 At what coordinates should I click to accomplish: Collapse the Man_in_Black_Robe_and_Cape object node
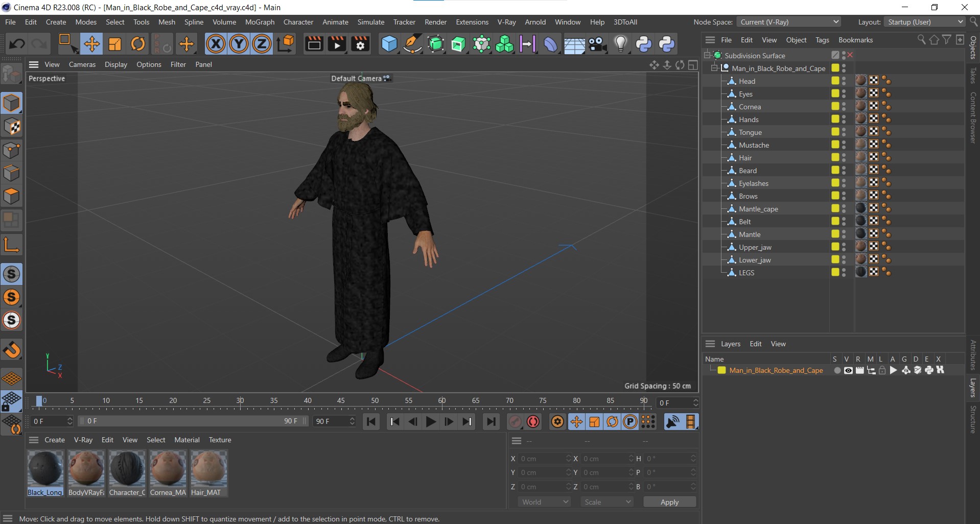714,68
